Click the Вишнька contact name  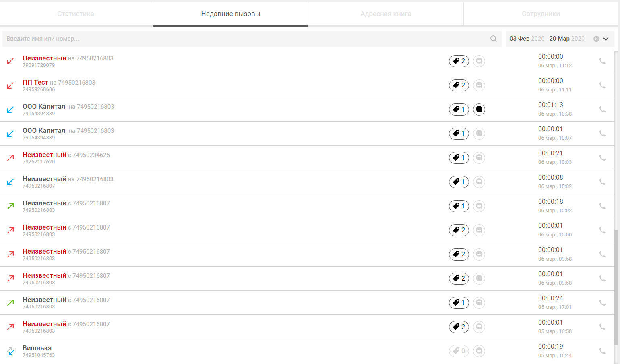pyautogui.click(x=37, y=348)
